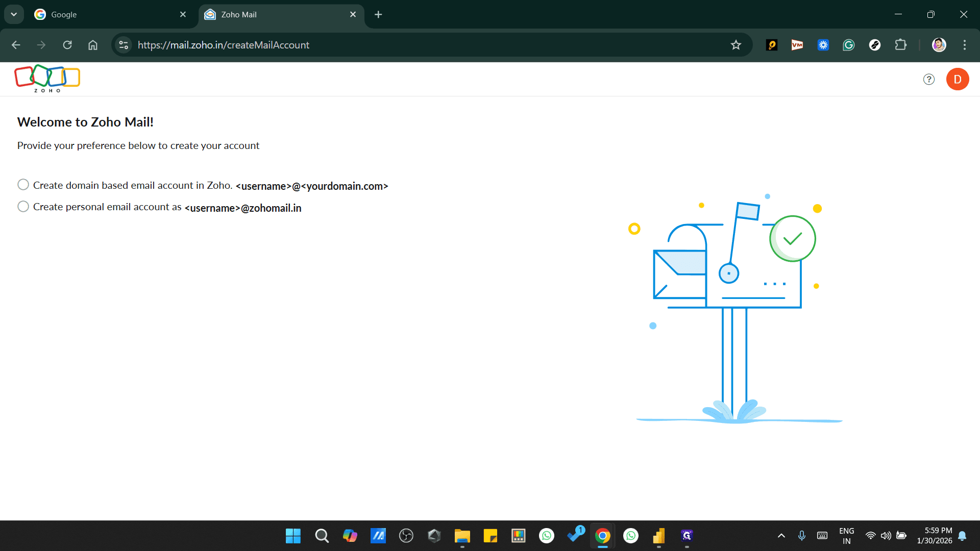This screenshot has width=980, height=551.
Task: Open Power BI from the taskbar
Action: [x=659, y=536]
